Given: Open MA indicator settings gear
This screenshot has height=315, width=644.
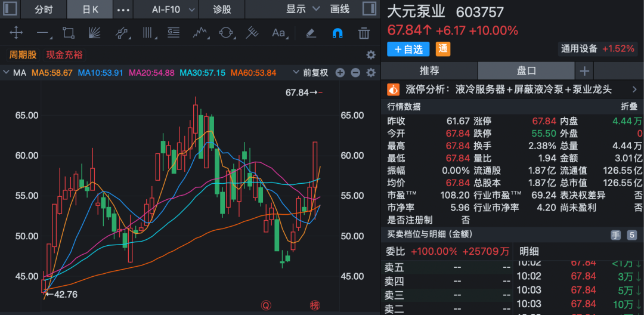Looking at the screenshot, I should tap(371, 73).
